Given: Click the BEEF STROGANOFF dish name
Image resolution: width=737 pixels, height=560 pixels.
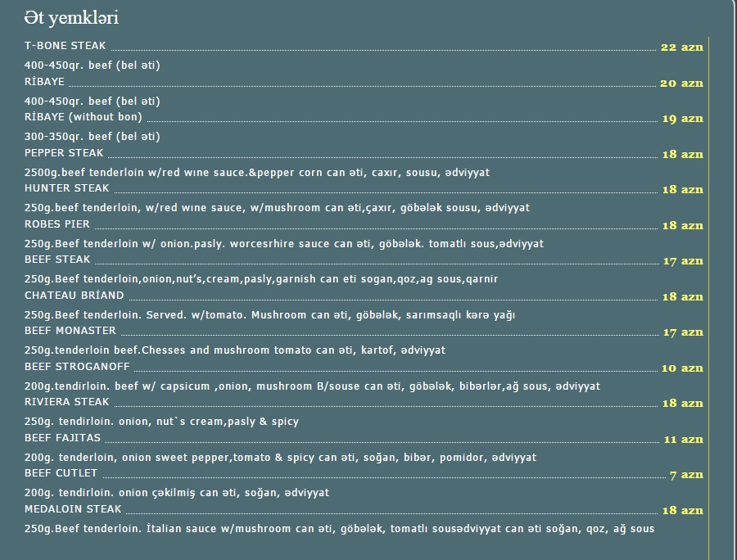Looking at the screenshot, I should coord(77,367).
